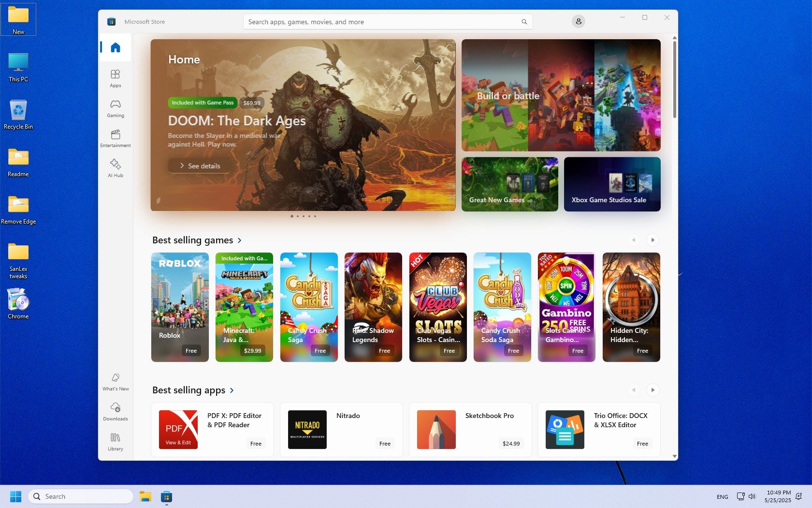This screenshot has width=812, height=508.
Task: Show previous best selling games
Action: tap(633, 240)
